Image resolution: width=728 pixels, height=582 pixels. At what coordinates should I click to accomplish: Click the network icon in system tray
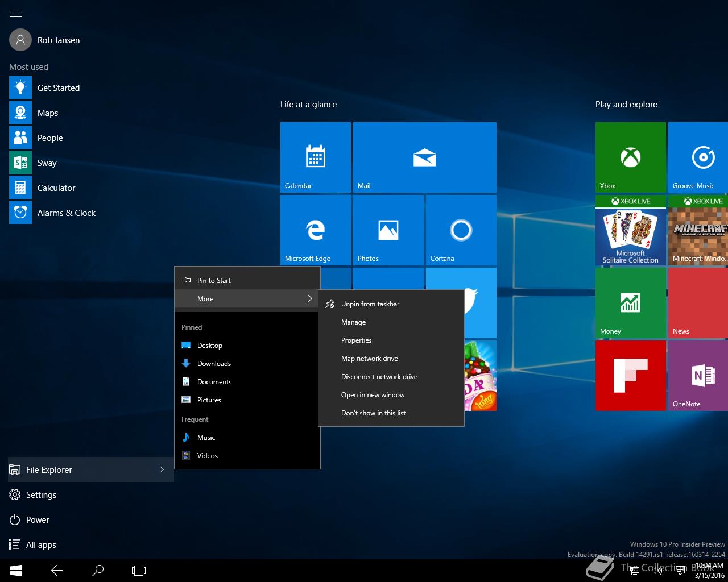click(635, 571)
